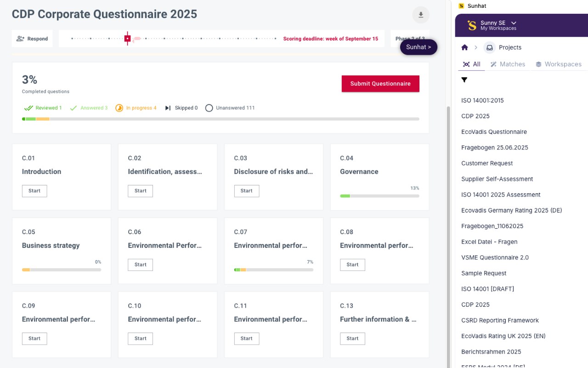Switch to the Matches tab
Viewport: 588px width, 368px height.
click(508, 64)
